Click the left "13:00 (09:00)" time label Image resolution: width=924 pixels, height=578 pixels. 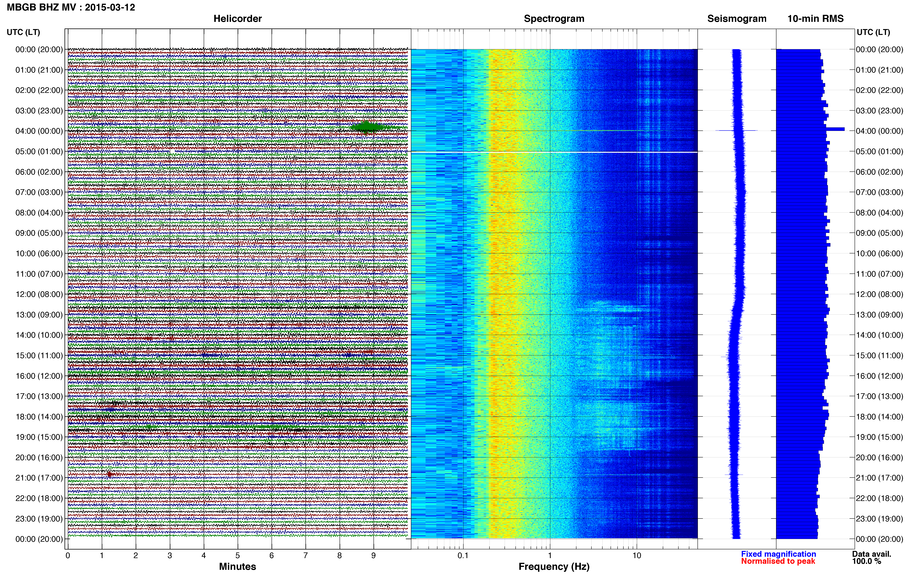pos(39,315)
